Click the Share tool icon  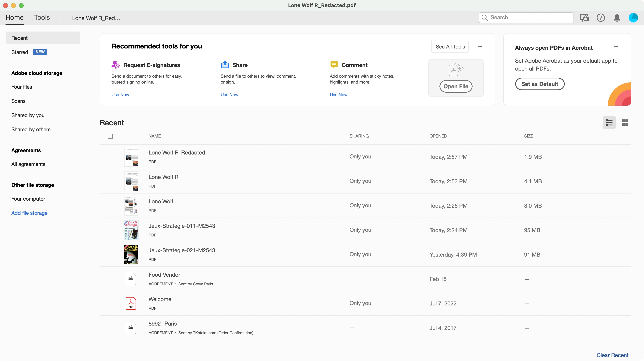pyautogui.click(x=225, y=65)
